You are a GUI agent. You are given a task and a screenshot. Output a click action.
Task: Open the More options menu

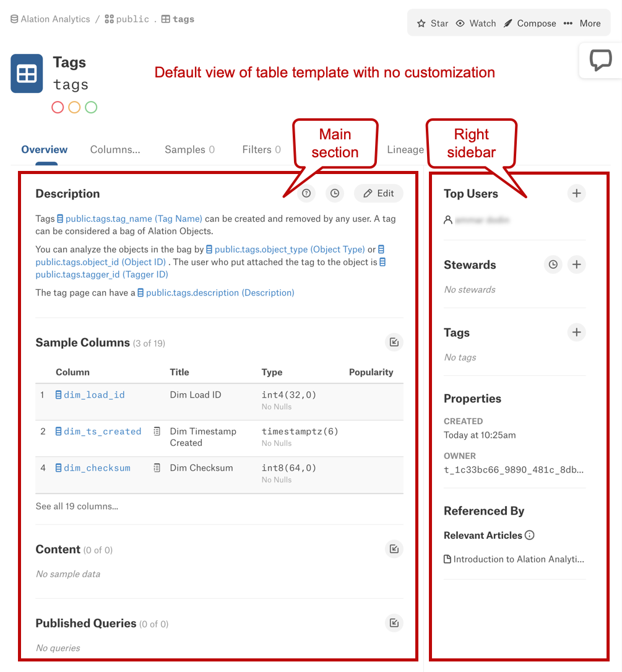point(582,23)
